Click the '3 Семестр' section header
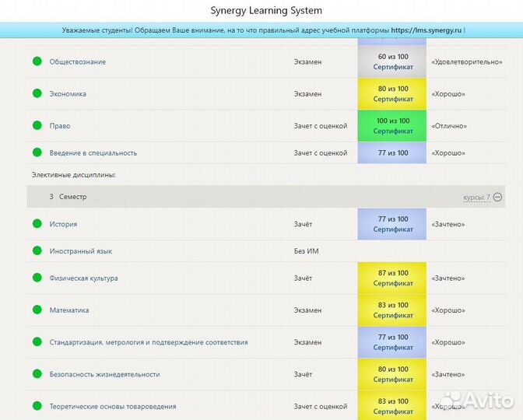This screenshot has height=420, width=523. point(68,197)
